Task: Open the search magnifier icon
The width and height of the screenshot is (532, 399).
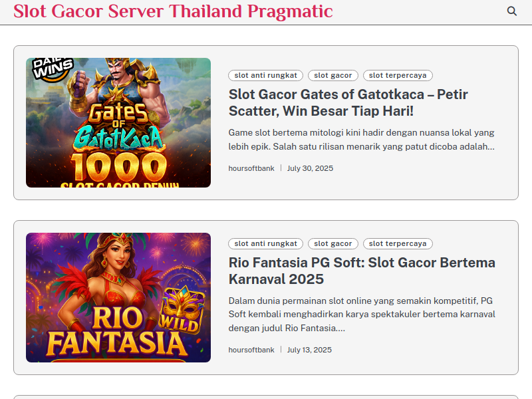Action: [x=511, y=11]
